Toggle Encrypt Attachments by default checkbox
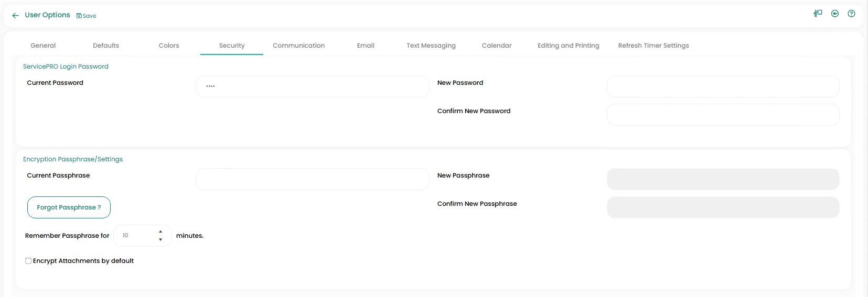The width and height of the screenshot is (868, 297). click(28, 261)
